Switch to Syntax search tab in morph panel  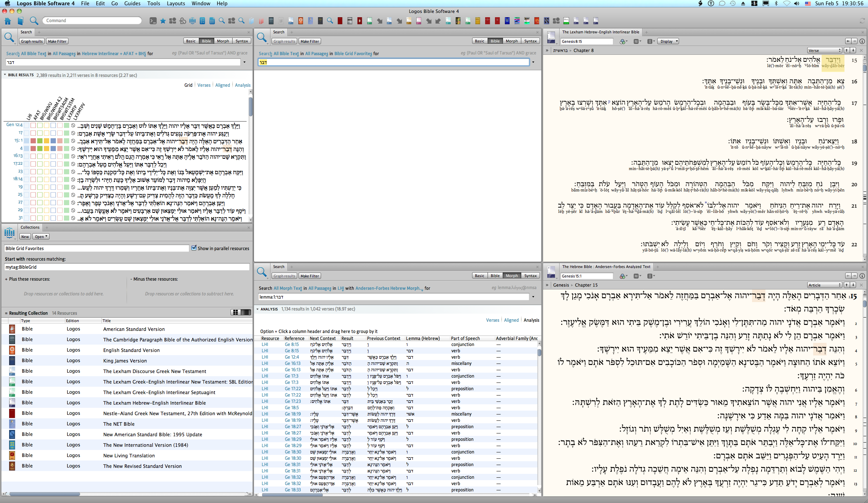pyautogui.click(x=530, y=276)
